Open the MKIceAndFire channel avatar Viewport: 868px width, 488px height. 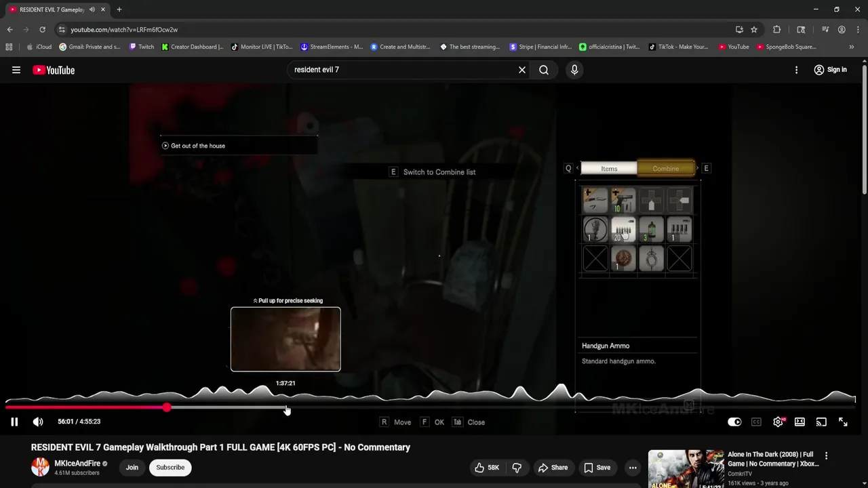pyautogui.click(x=41, y=467)
